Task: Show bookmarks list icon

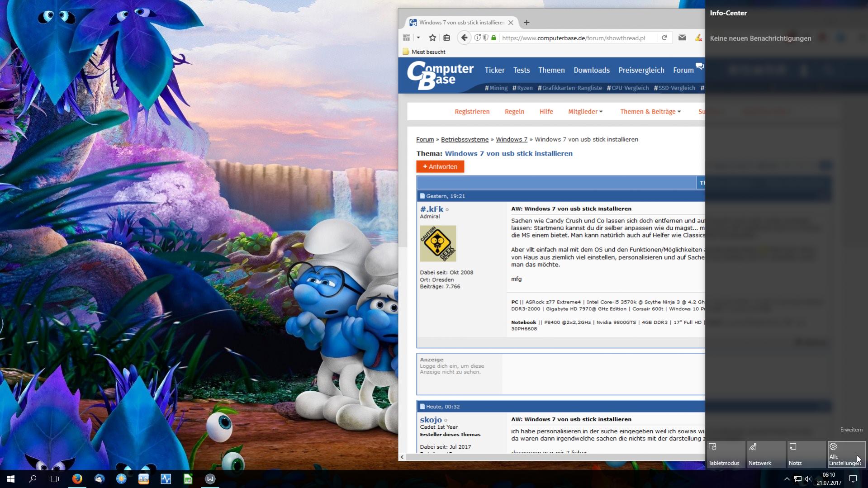Action: coord(446,38)
